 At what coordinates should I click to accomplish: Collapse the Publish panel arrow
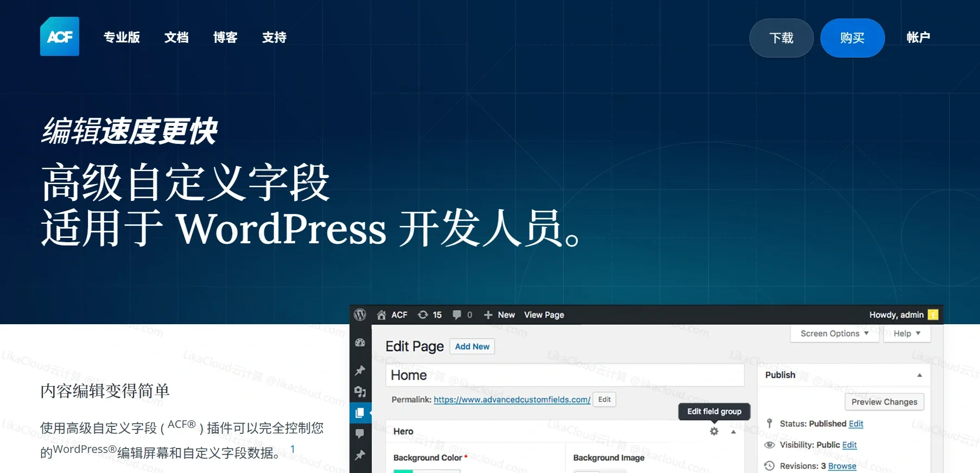(919, 375)
